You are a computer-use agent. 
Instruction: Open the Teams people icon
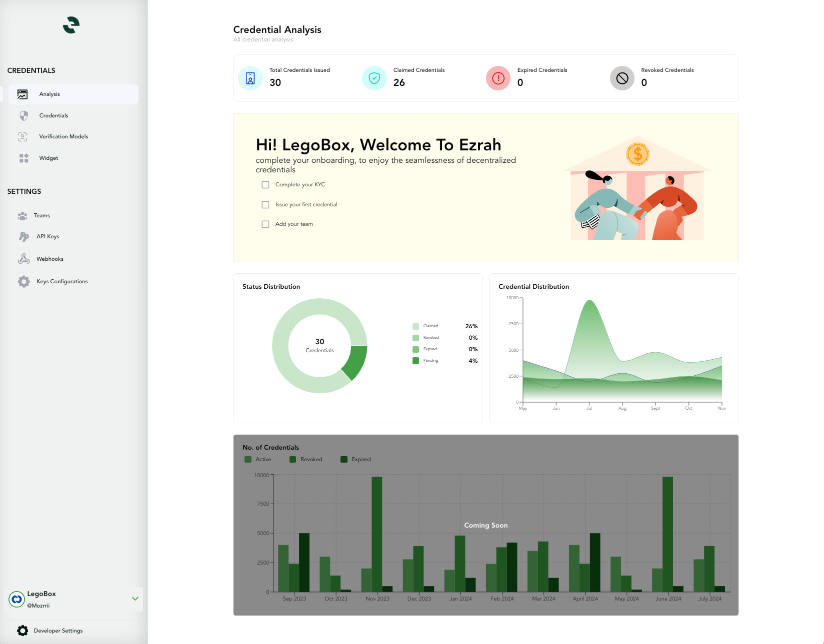(x=22, y=216)
